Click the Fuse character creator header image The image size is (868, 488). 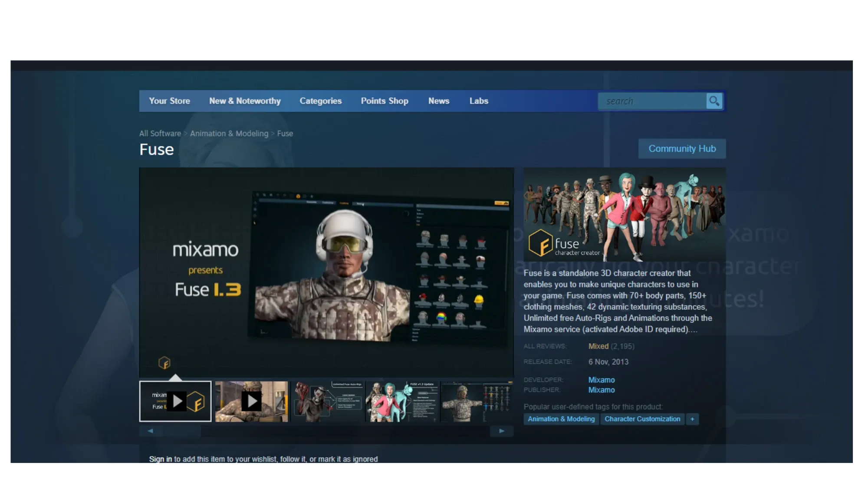coord(624,214)
